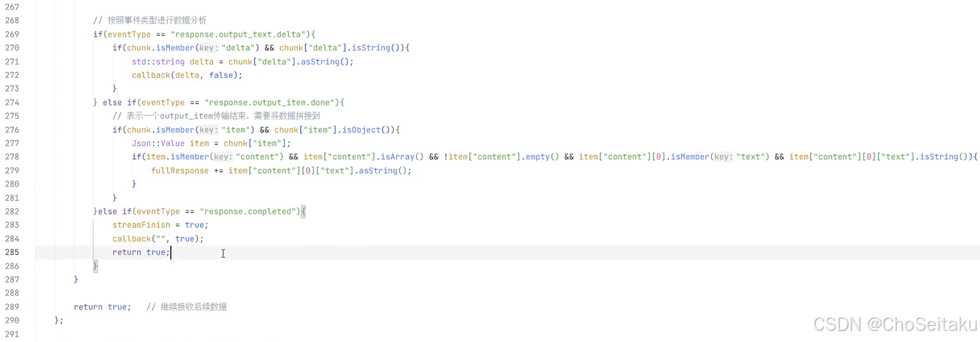The width and height of the screenshot is (980, 342).
Task: Click 'asString()' on line 271
Action: [x=326, y=61]
